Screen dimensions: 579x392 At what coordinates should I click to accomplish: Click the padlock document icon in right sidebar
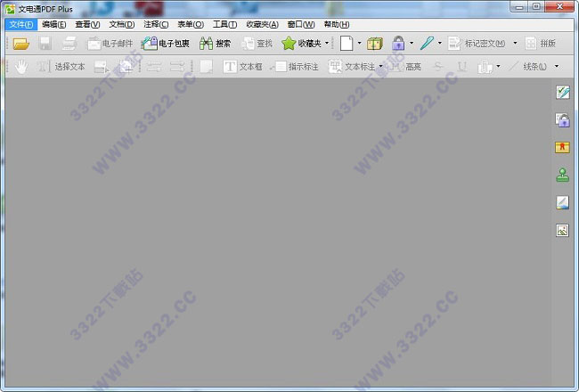[562, 120]
